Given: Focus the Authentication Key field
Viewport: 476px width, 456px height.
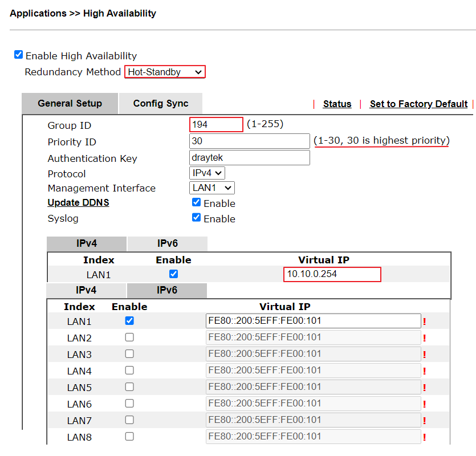Looking at the screenshot, I should pos(250,157).
